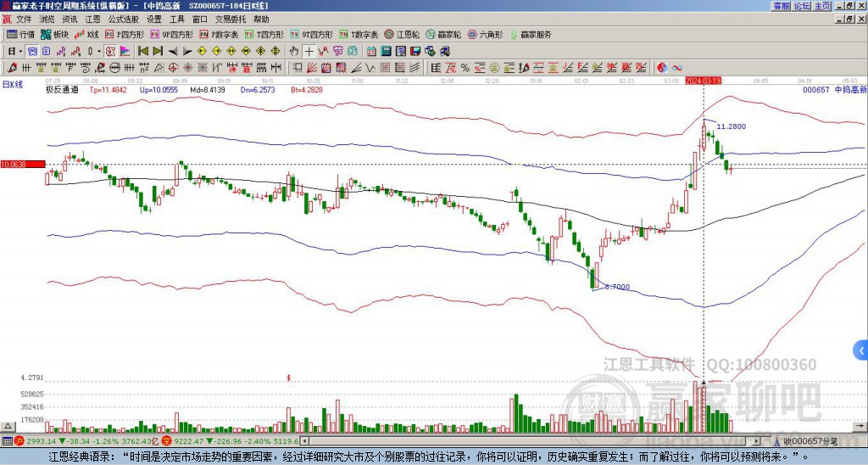
Task: Open the 江恩轮 Gann wheel
Action: click(402, 34)
